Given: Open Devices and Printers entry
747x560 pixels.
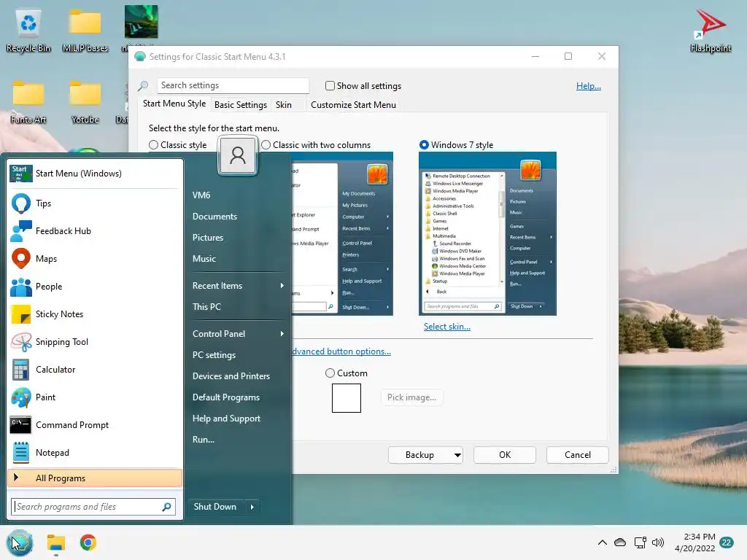Looking at the screenshot, I should (231, 376).
